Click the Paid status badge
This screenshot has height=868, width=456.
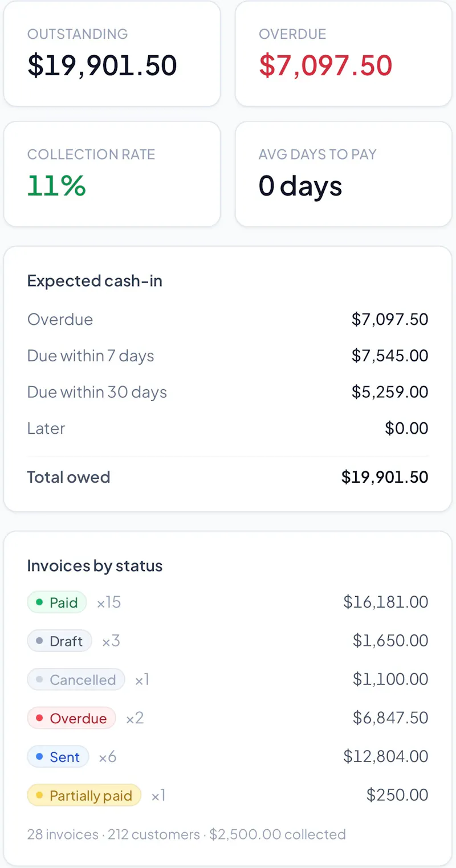coord(56,602)
